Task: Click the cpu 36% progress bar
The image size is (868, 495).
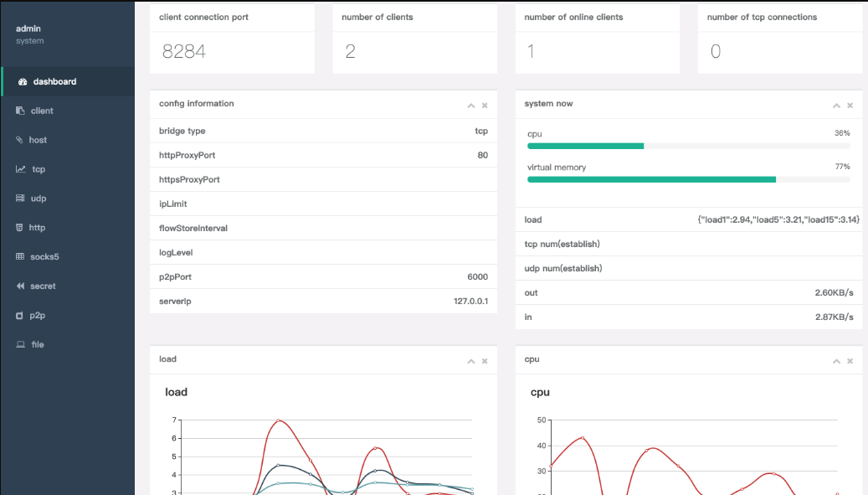Action: [x=689, y=147]
